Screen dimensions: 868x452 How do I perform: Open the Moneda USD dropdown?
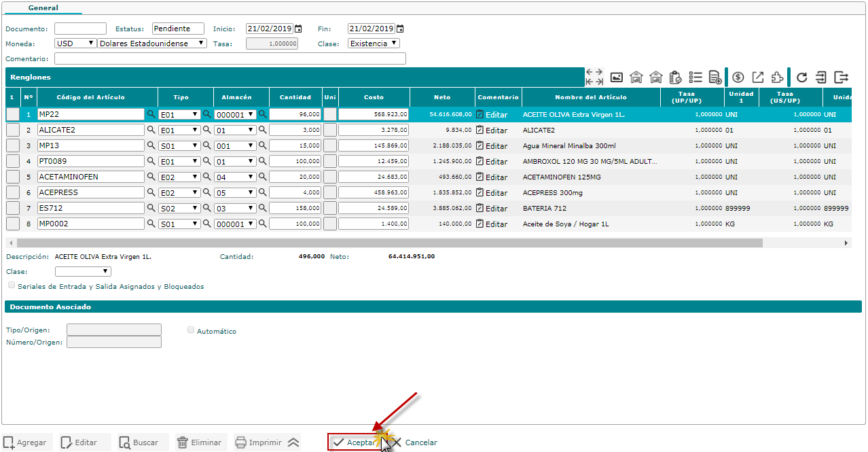coord(75,44)
